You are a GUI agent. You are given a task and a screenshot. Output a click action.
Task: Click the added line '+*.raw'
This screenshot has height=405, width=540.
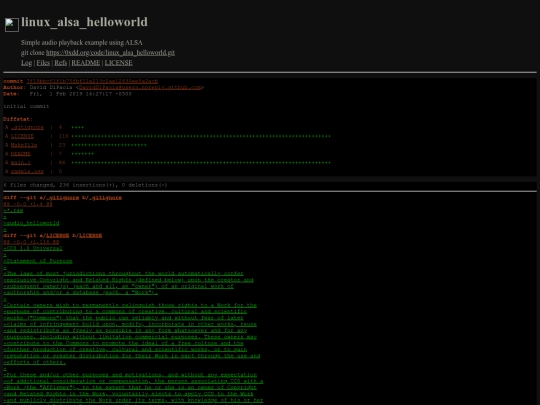[x=13, y=210]
